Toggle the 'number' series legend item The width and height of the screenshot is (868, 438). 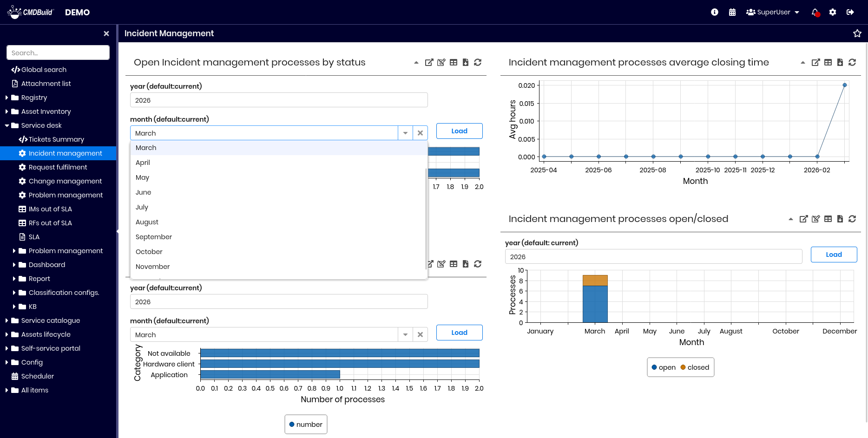coord(305,425)
